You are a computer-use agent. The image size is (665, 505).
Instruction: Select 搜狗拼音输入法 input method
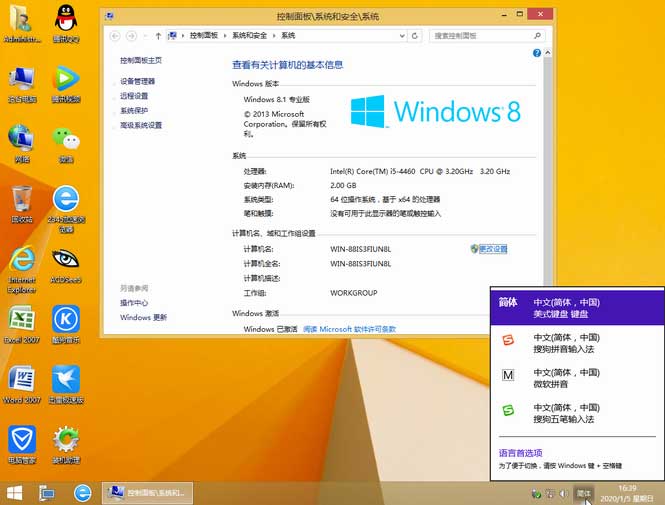(x=577, y=343)
